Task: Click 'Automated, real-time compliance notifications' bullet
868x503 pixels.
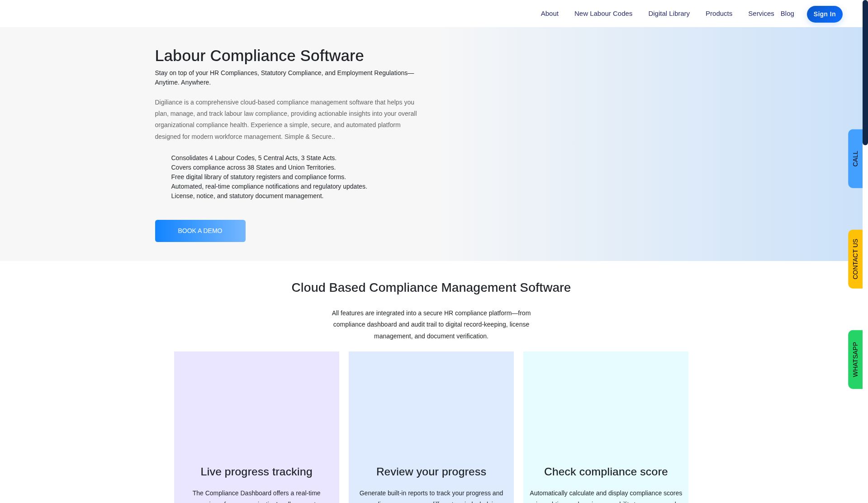Action: [269, 186]
